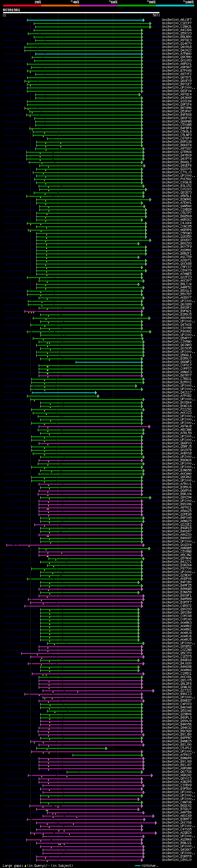This screenshot has width=197, height=868.
Task: Select hit label UniRef100_Q4UEF6
Action: click(177, 165)
